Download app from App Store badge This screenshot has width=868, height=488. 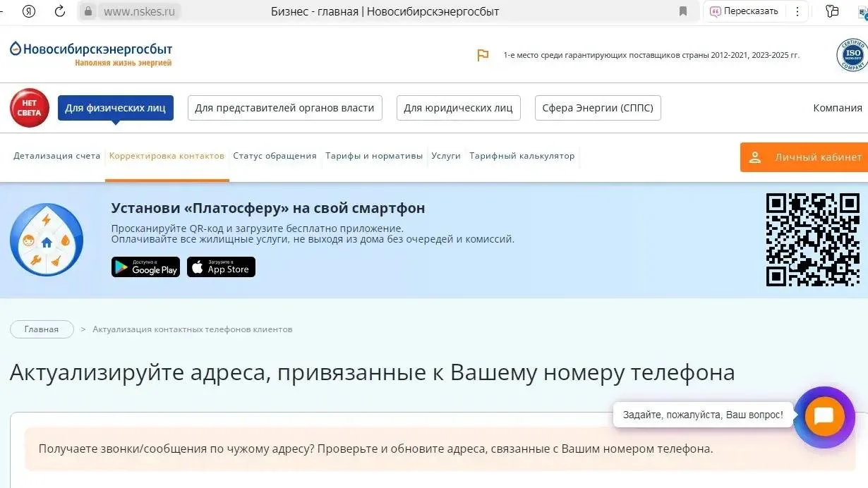pos(221,267)
